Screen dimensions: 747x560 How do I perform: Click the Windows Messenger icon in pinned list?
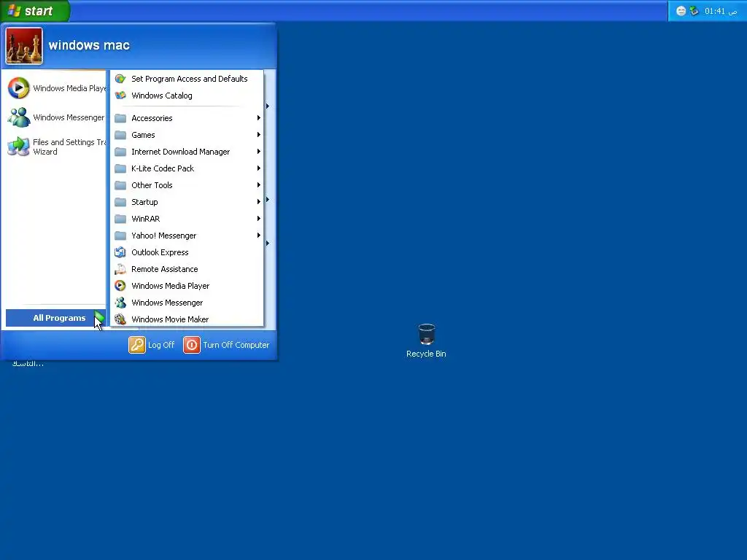coord(18,117)
